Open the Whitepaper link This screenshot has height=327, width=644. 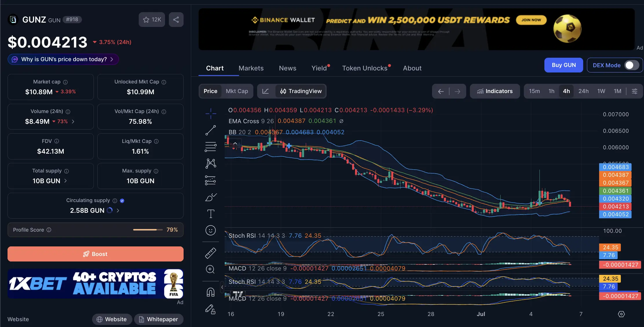click(158, 319)
